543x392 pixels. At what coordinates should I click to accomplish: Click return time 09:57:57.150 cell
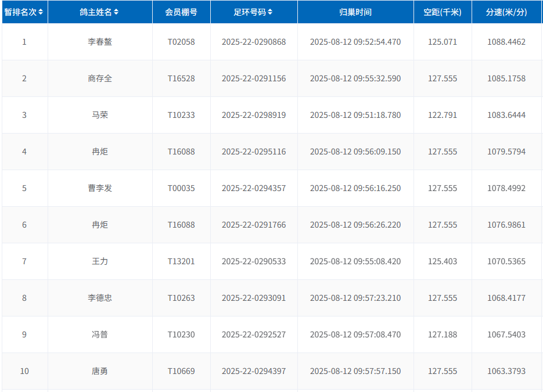pyautogui.click(x=355, y=371)
